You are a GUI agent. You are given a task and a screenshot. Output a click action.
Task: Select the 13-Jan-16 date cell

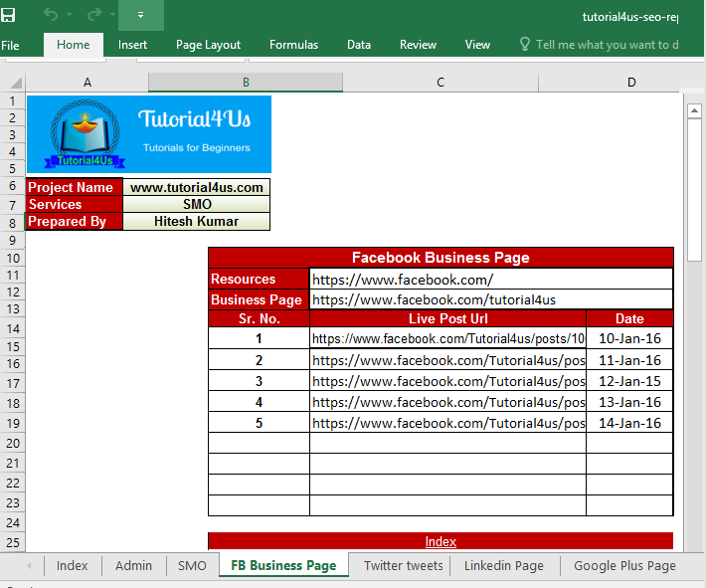pos(629,402)
